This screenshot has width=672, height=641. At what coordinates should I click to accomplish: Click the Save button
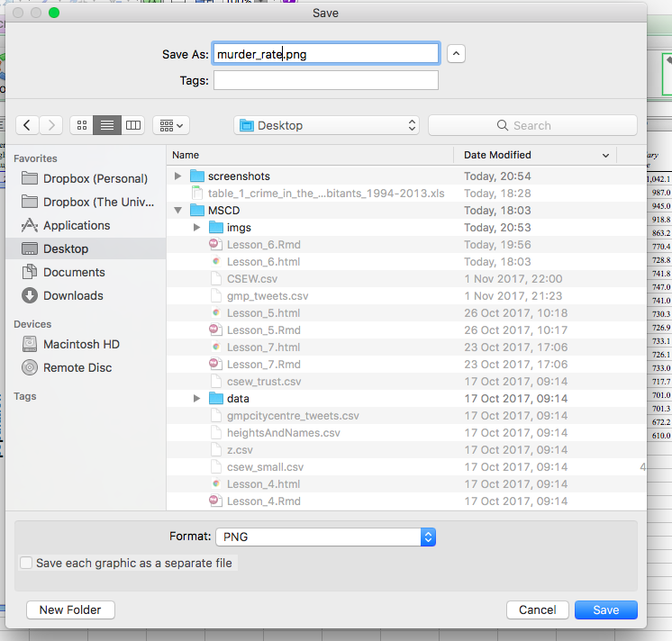(605, 609)
